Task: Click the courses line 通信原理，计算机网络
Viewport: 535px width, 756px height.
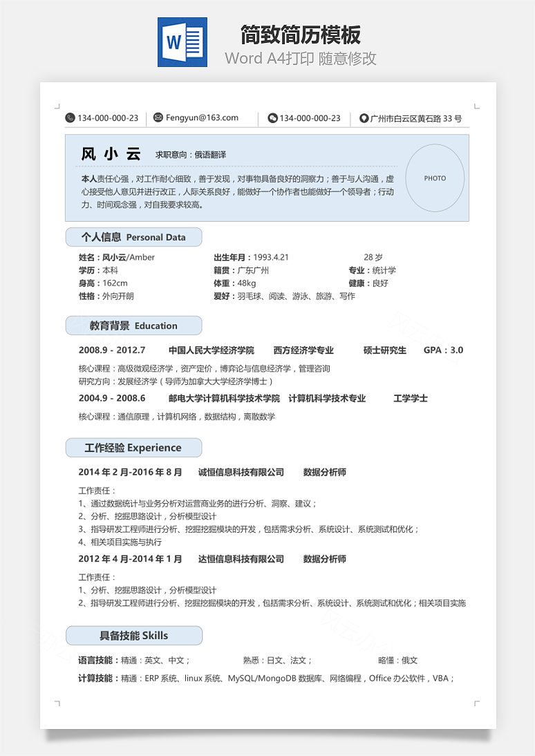Action: pyautogui.click(x=177, y=417)
